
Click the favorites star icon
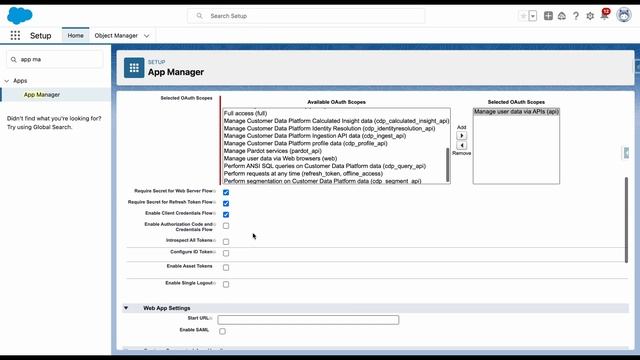(x=523, y=16)
